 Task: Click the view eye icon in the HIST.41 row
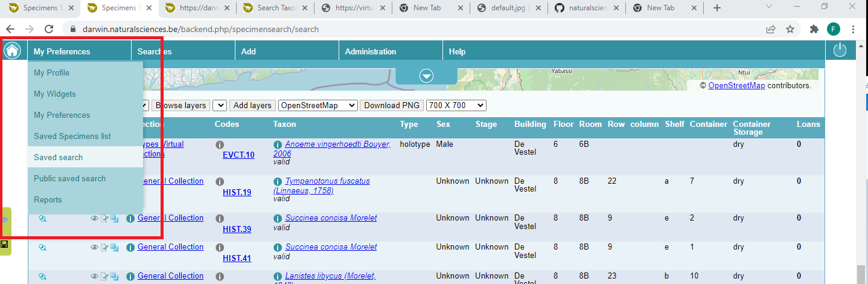tap(94, 247)
